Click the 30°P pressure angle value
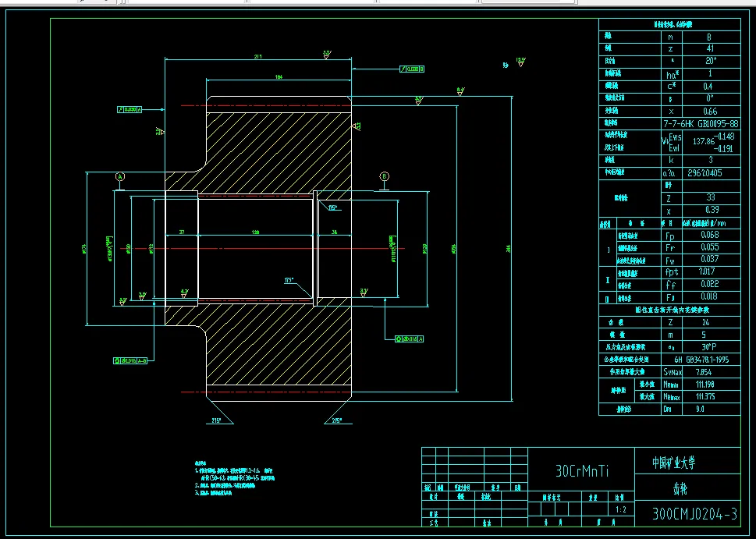 pos(708,347)
